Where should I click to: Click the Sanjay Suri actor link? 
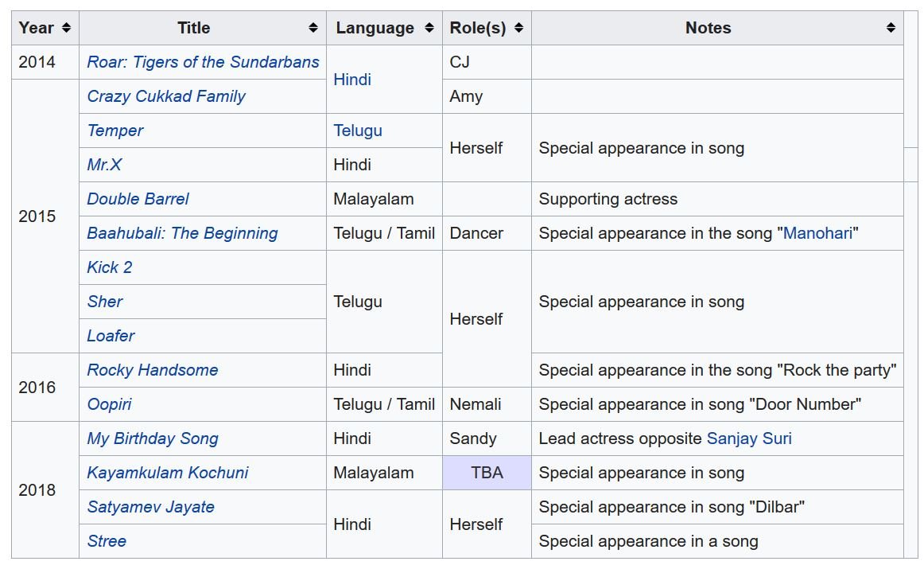click(x=749, y=438)
